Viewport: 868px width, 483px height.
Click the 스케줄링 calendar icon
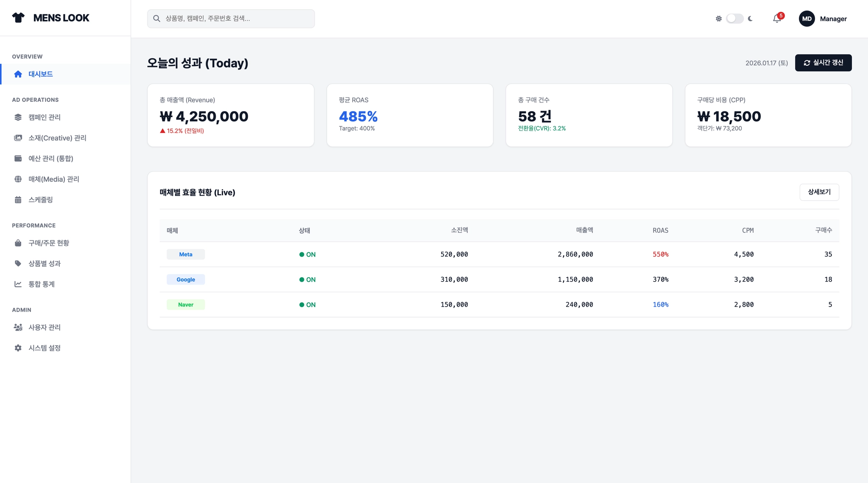[x=18, y=200]
